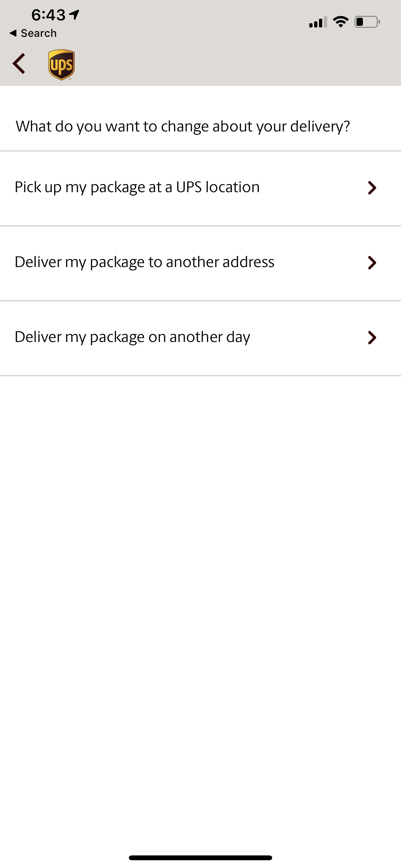The width and height of the screenshot is (401, 868).
Task: Tap the small triangle beside Search
Action: pos(13,33)
